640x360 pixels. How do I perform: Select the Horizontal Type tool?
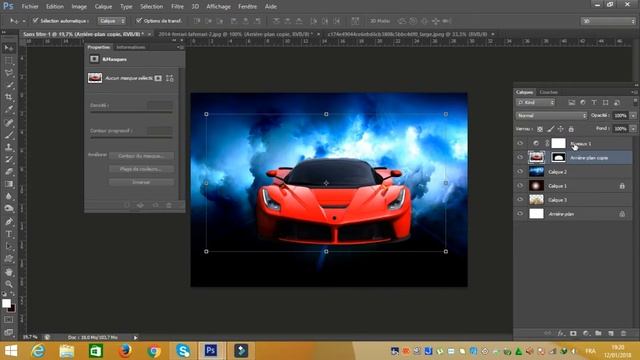point(9,234)
